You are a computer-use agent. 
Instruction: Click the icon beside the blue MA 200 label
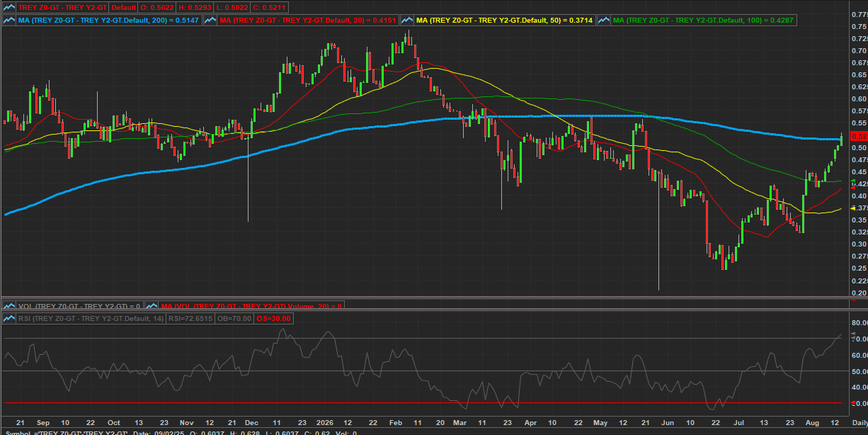coord(9,21)
